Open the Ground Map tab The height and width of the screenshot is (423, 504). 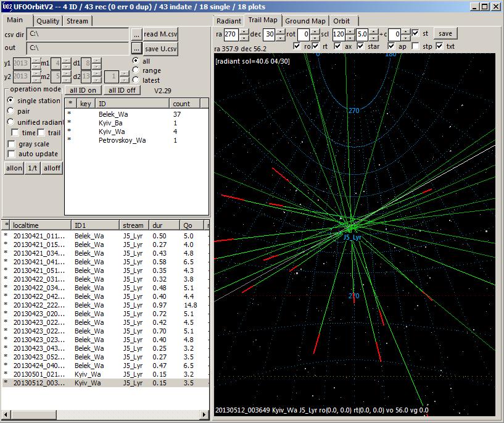click(305, 21)
